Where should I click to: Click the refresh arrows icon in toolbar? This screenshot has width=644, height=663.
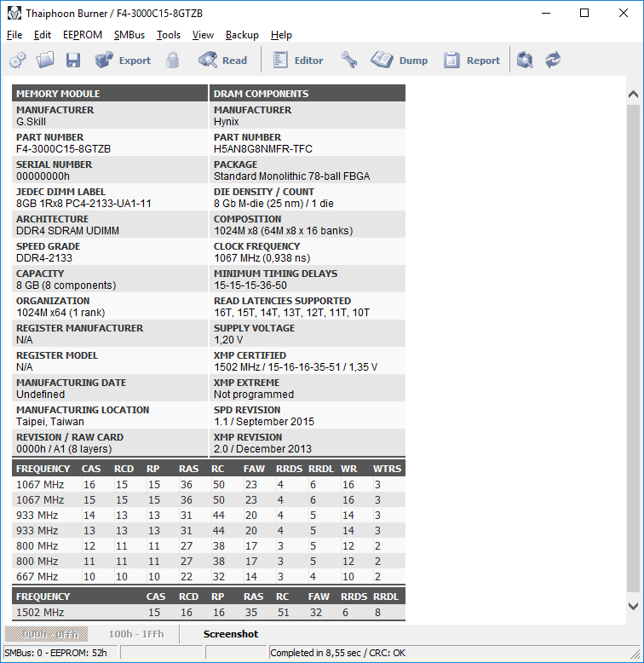[x=552, y=60]
